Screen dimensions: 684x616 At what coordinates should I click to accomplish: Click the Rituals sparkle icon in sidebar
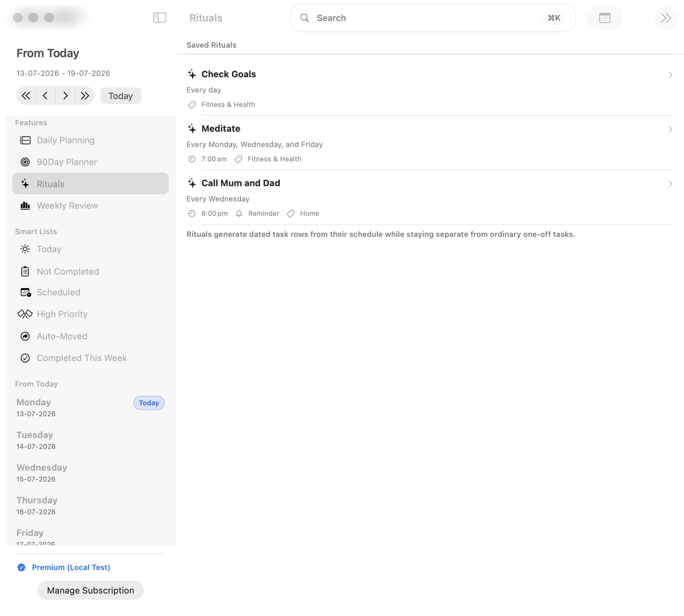coord(25,184)
